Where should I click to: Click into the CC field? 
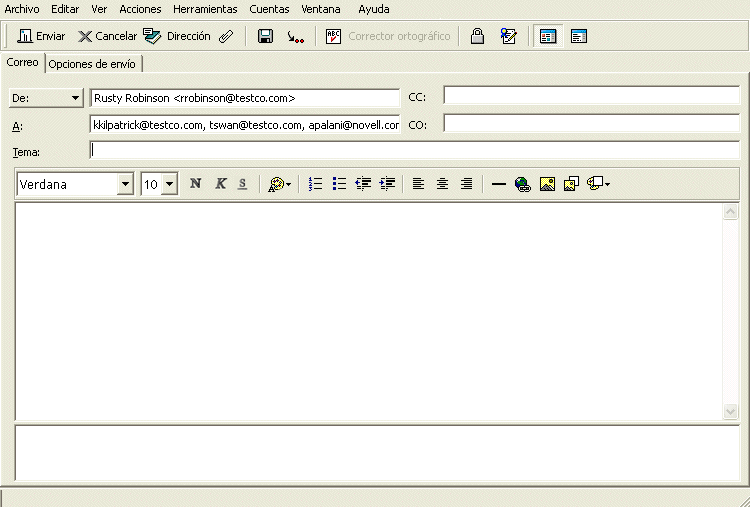pos(592,95)
